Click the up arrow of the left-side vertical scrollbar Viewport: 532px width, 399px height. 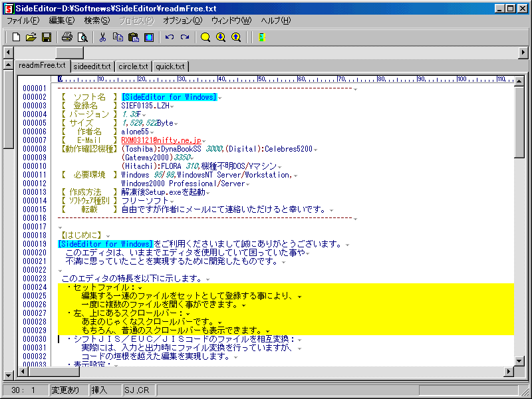(x=8, y=65)
